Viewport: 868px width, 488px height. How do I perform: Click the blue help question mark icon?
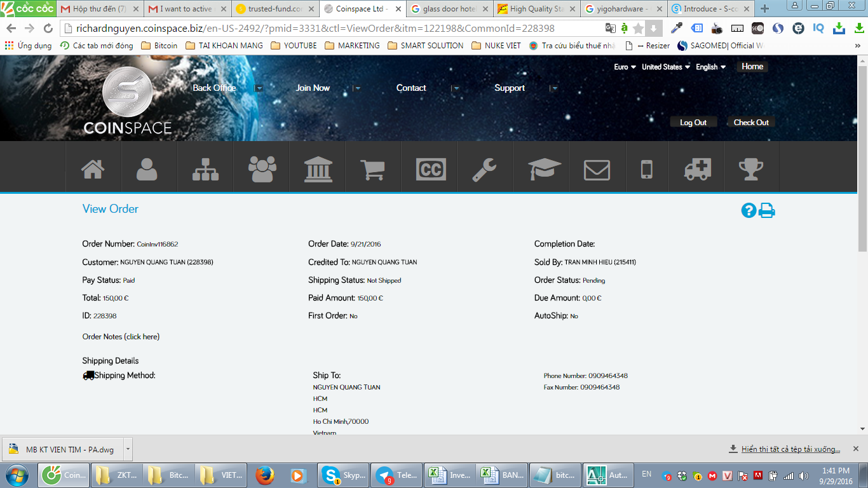pos(749,210)
